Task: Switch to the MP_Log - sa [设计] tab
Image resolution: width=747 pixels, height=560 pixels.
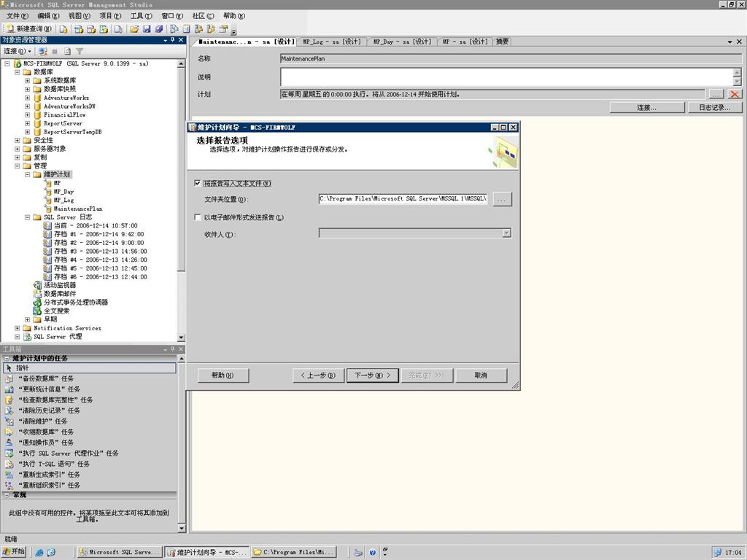Action: click(332, 42)
